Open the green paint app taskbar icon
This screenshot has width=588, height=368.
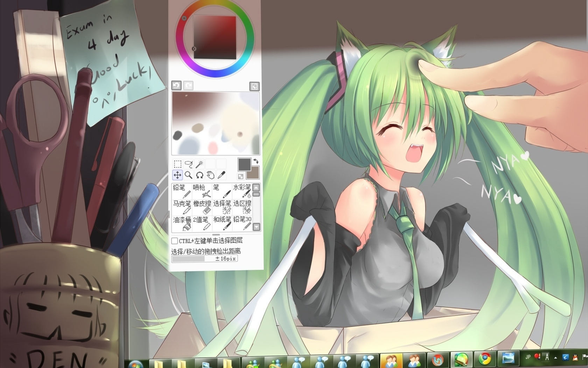click(x=461, y=359)
